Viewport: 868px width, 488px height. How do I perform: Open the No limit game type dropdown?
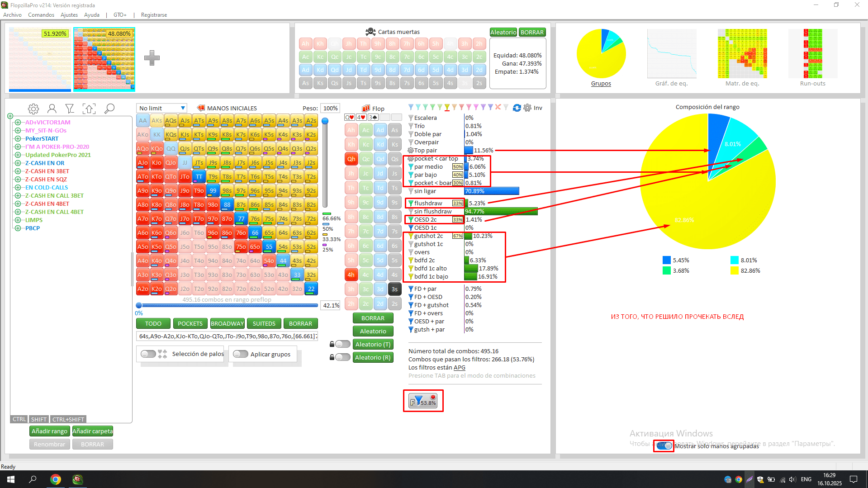162,108
